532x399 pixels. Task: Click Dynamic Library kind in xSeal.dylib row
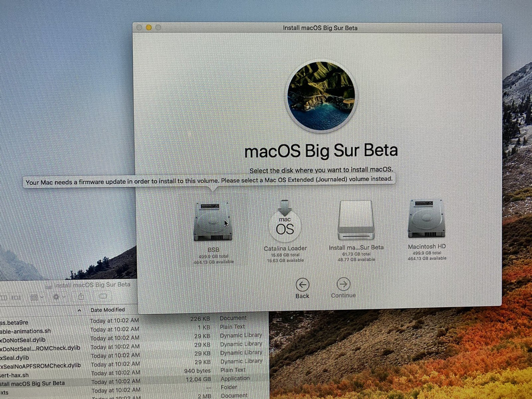tap(241, 353)
